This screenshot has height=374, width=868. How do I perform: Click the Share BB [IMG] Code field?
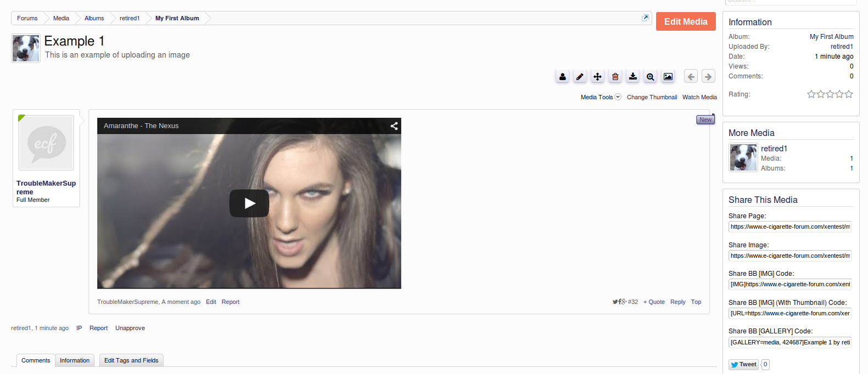pyautogui.click(x=790, y=284)
